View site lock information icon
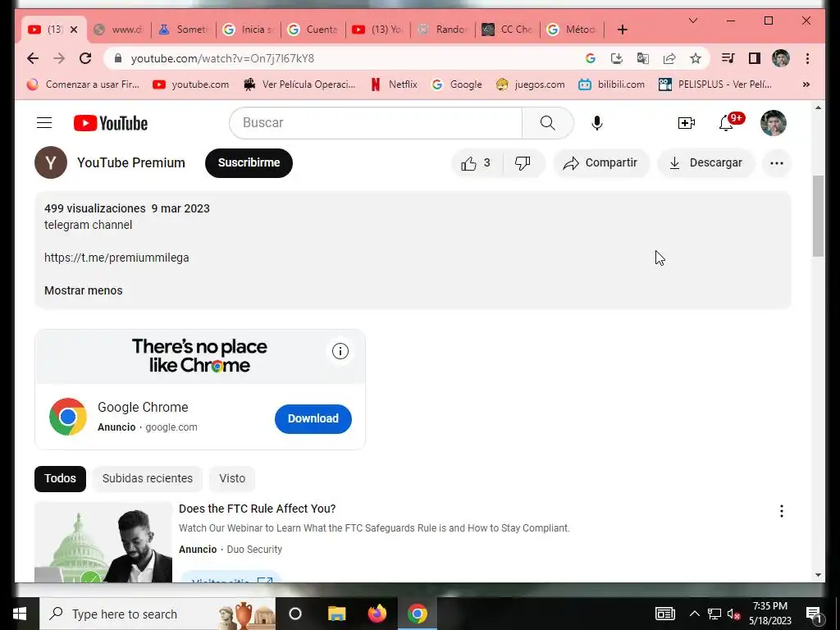The width and height of the screenshot is (840, 630). pos(118,58)
